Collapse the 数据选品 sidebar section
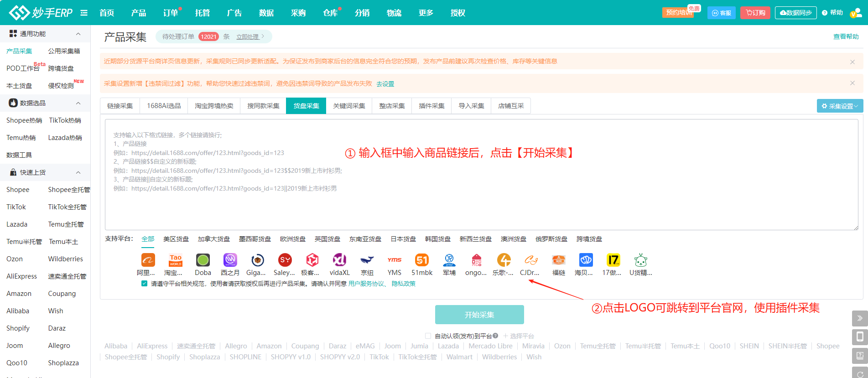868x378 pixels. click(78, 103)
